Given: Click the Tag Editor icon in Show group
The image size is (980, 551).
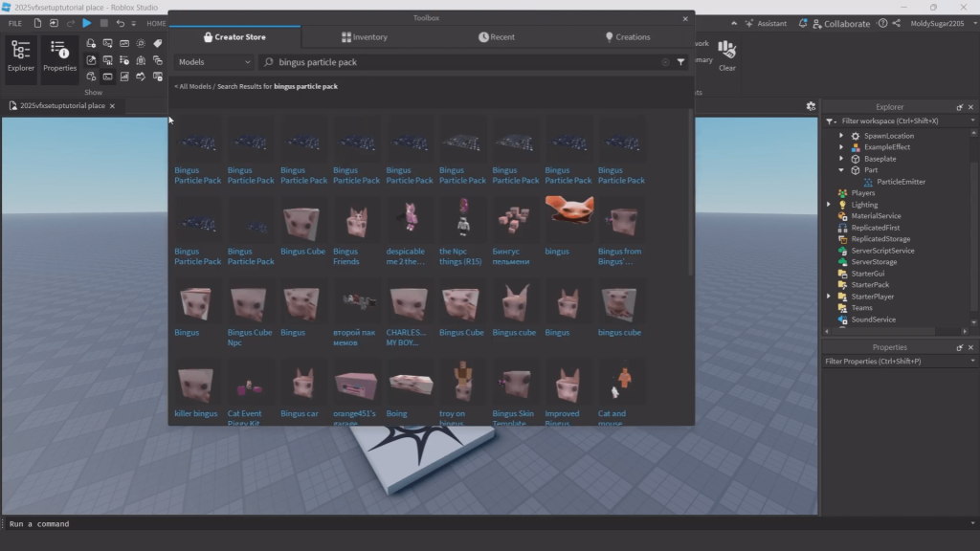Looking at the screenshot, I should click(158, 43).
